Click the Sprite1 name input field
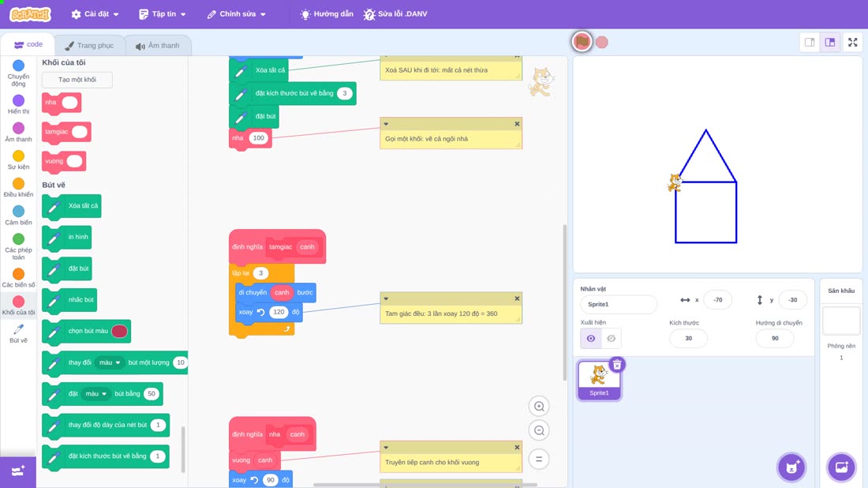The image size is (868, 488). (619, 304)
